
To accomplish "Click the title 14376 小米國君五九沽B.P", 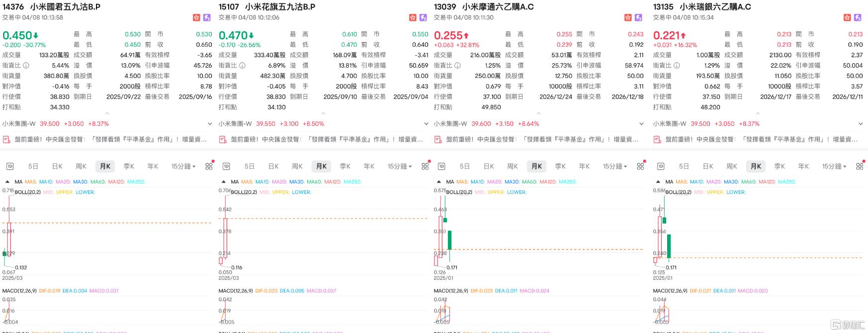I will click(51, 6).
